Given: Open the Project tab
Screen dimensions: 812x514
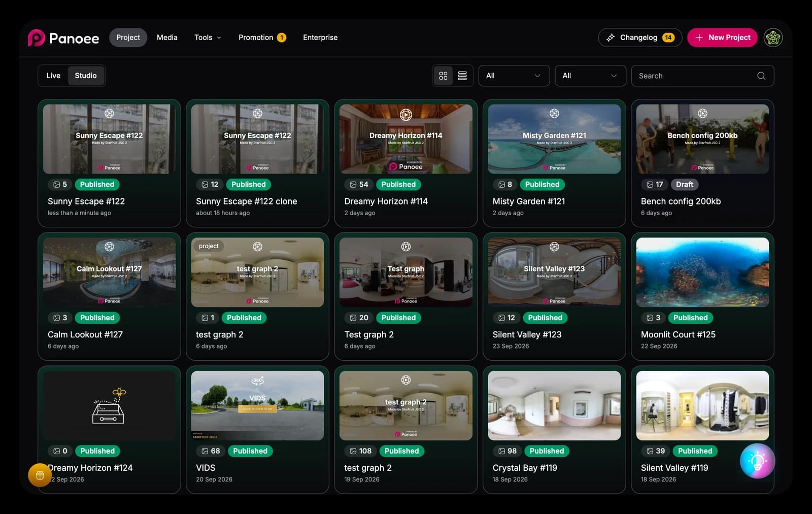Looking at the screenshot, I should click(128, 38).
